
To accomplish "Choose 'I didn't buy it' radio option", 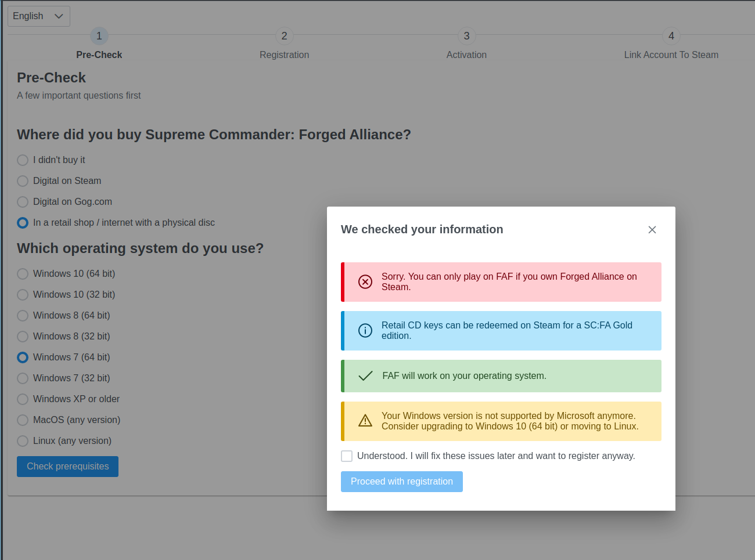I will tap(23, 160).
